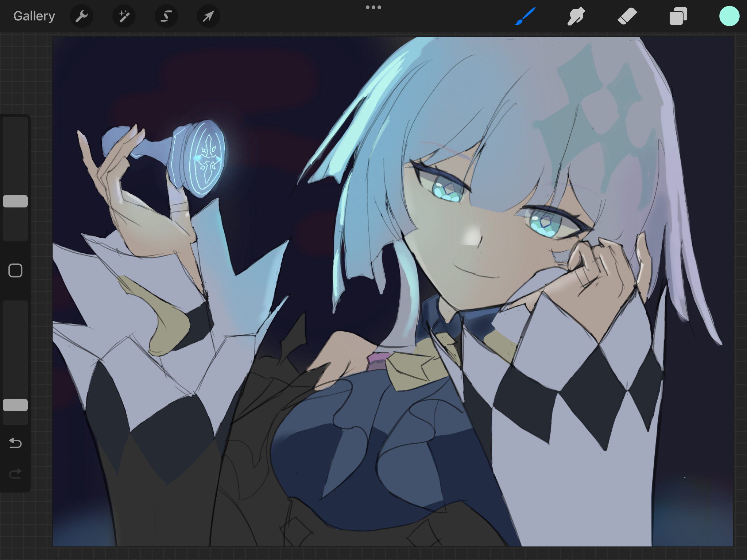Image resolution: width=747 pixels, height=560 pixels.
Task: Tap the three-dot menu at top center
Action: pos(373,7)
